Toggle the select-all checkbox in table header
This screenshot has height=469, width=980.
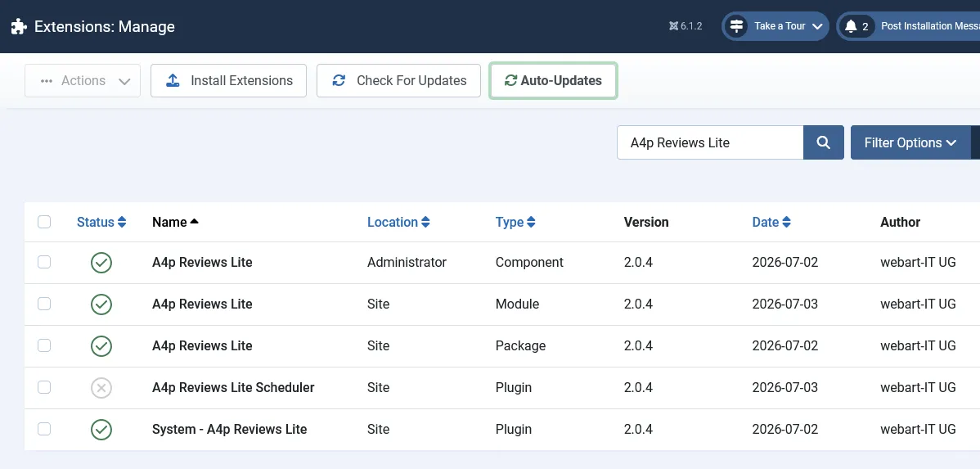44,222
